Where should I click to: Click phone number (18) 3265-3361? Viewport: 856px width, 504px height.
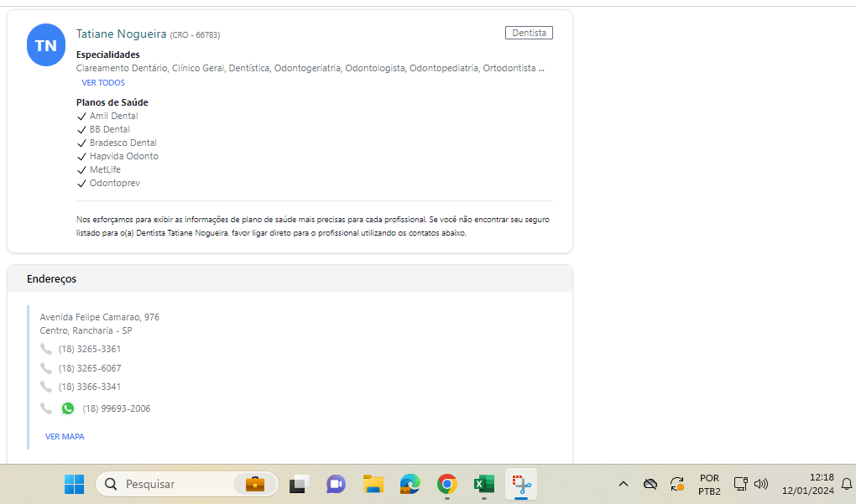tap(90, 349)
